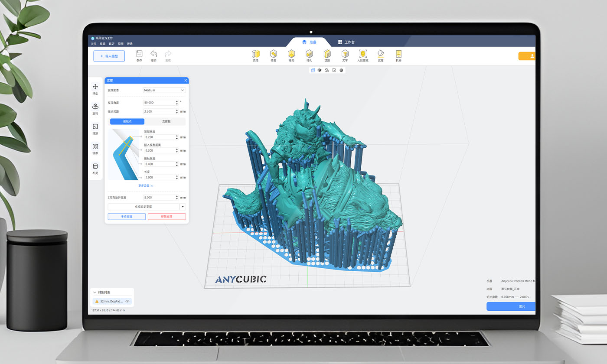Switch to the 工作台 tab
This screenshot has height=364, width=607.
pyautogui.click(x=347, y=42)
